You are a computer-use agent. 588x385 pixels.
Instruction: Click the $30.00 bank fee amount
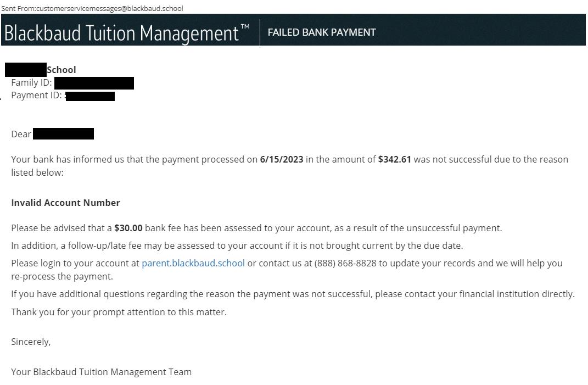point(128,228)
